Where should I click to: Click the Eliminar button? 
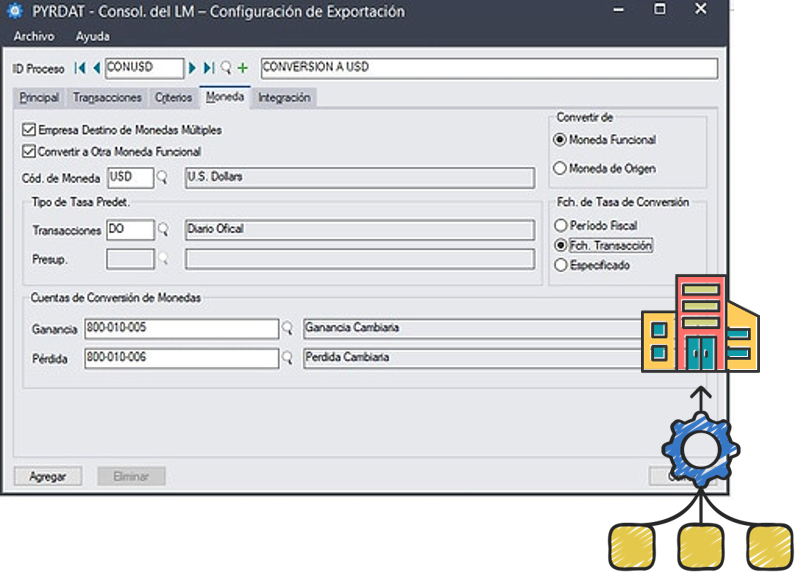pyautogui.click(x=131, y=476)
